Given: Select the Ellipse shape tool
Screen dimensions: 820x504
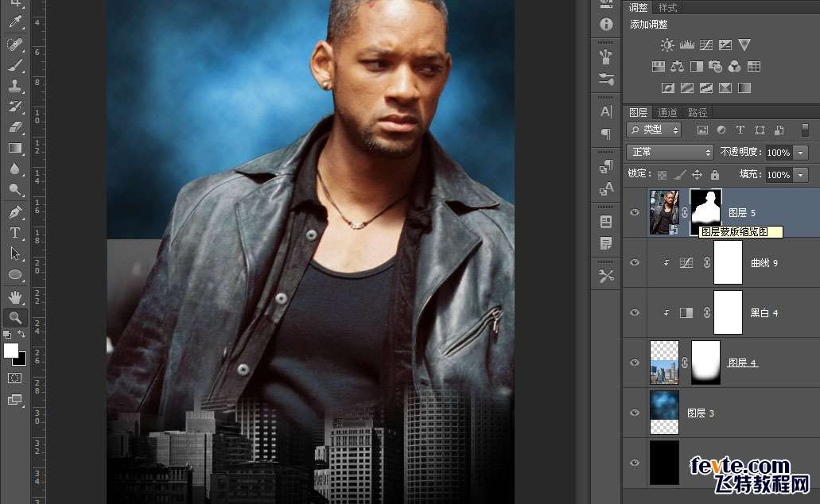Looking at the screenshot, I should click(15, 274).
